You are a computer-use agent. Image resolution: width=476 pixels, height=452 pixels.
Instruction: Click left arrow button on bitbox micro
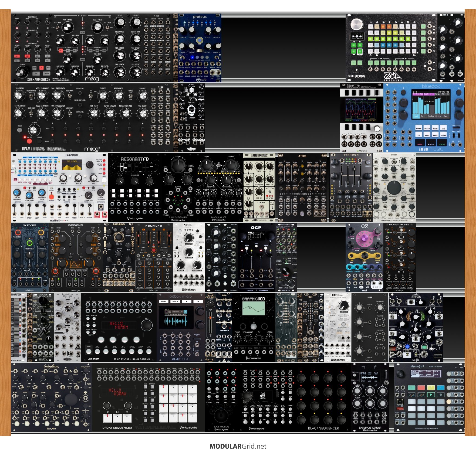tap(187, 301)
